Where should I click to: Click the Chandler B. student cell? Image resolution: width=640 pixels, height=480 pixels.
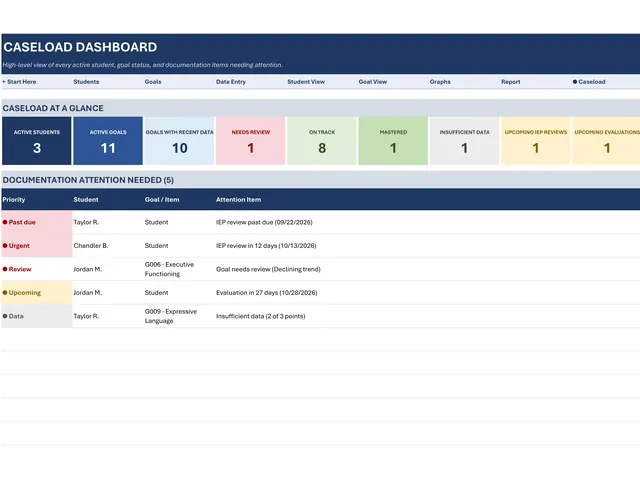91,246
